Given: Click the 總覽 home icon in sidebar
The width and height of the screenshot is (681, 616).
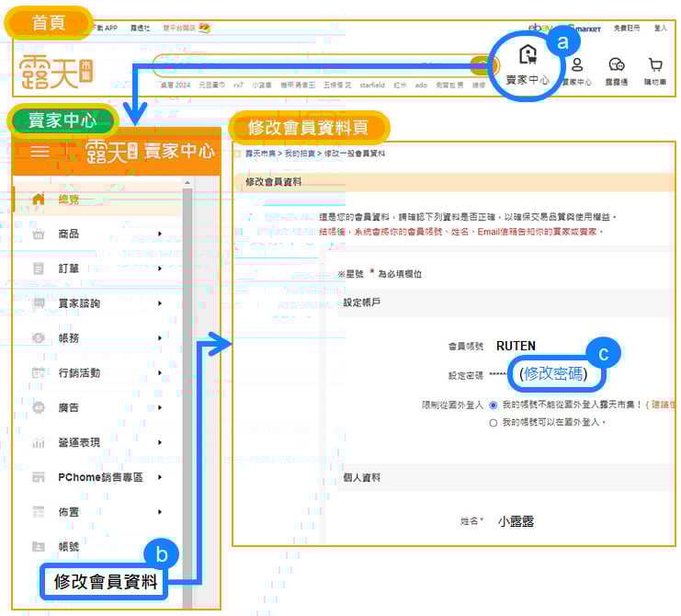Looking at the screenshot, I should [x=39, y=199].
